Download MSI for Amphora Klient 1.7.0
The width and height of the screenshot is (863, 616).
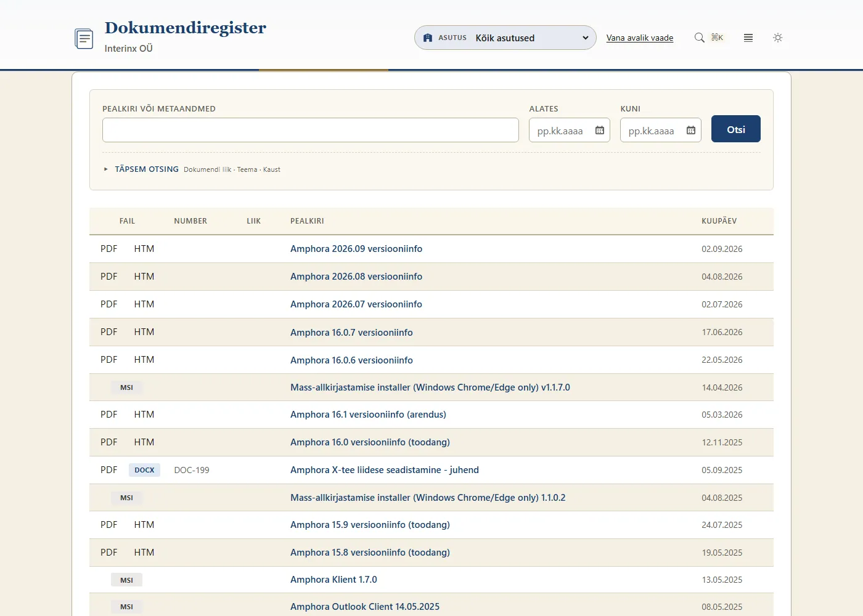(x=126, y=580)
